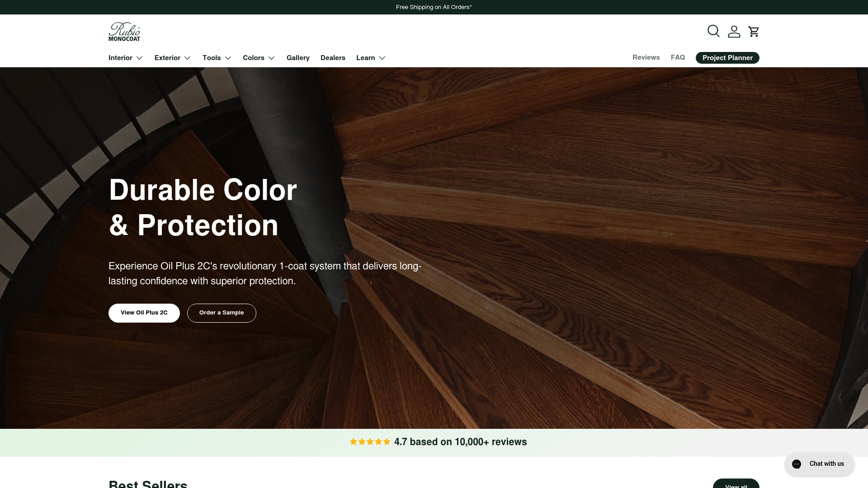Expand the Interior navigation menu
Screen dimensions: 868x488
coord(125,58)
